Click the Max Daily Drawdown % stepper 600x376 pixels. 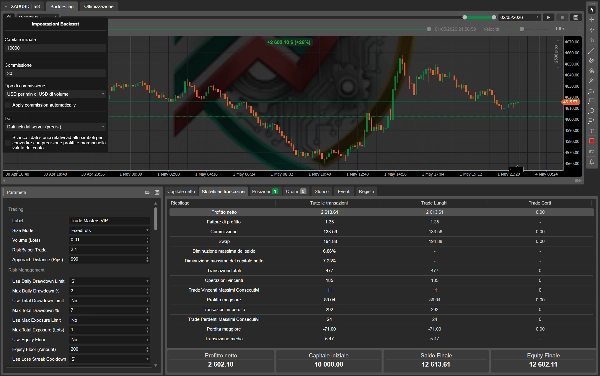(x=147, y=291)
